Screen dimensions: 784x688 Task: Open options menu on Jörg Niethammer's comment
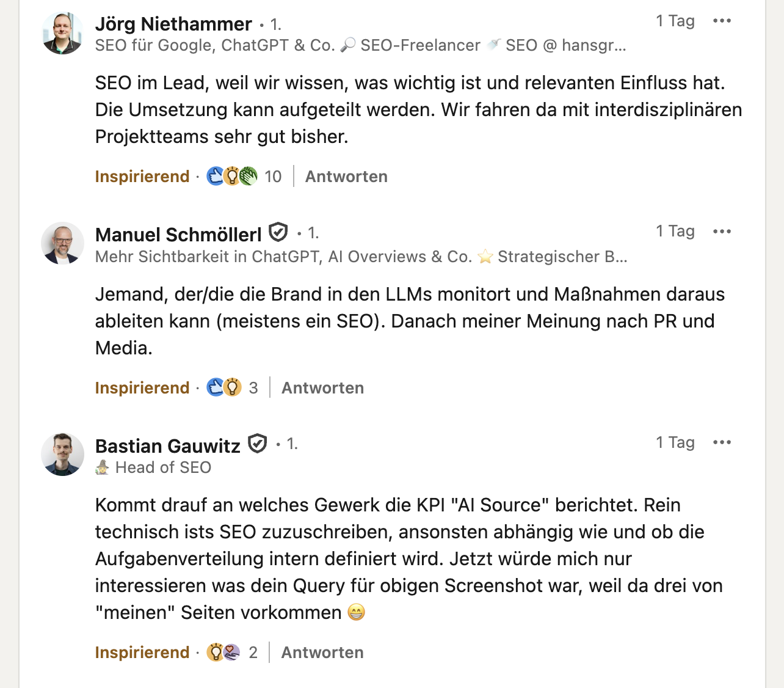coord(722,21)
